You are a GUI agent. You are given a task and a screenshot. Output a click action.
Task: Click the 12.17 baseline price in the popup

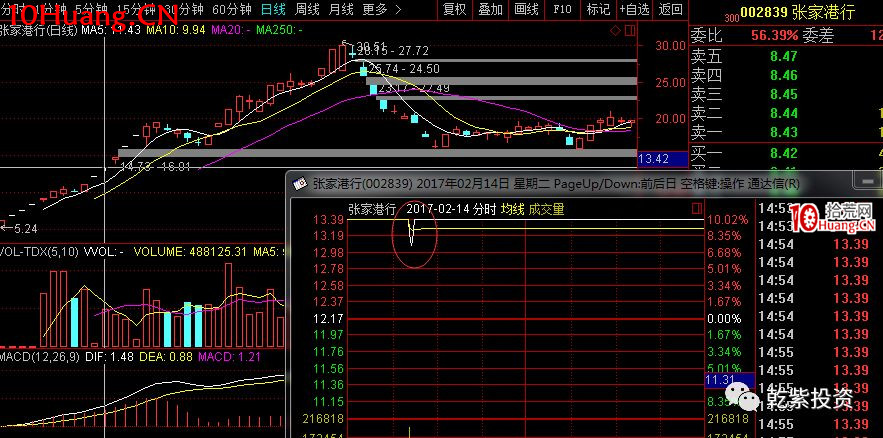point(329,319)
